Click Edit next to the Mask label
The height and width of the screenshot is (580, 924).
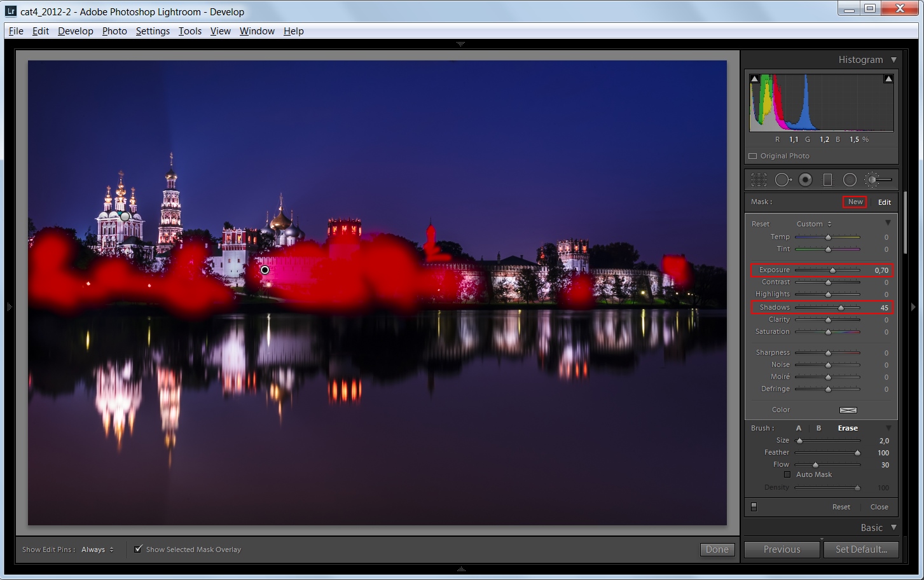[885, 202]
